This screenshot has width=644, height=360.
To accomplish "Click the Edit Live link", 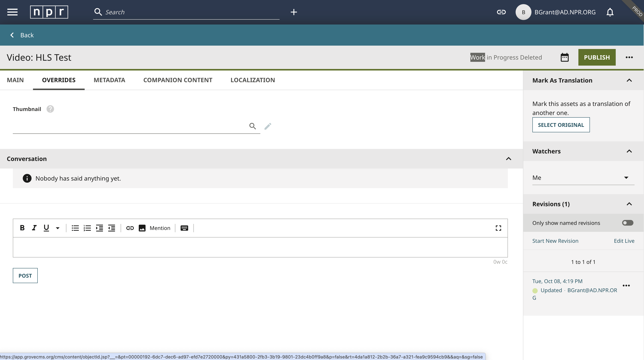I will pos(624,241).
